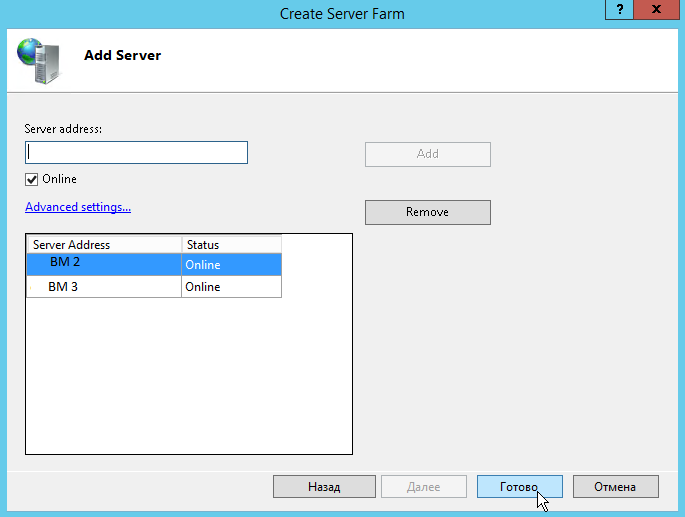Sort by the Status column header
This screenshot has width=685, height=517.
pos(231,244)
